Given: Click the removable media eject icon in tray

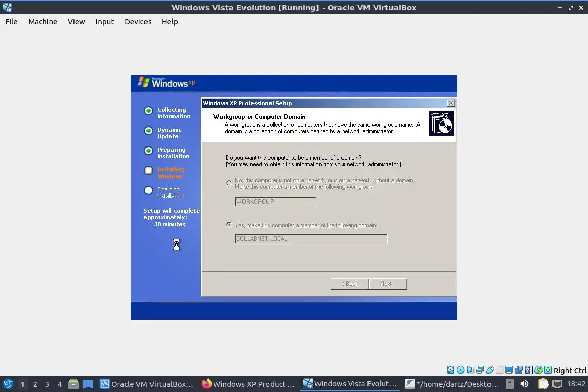Looking at the screenshot, I should (x=509, y=384).
